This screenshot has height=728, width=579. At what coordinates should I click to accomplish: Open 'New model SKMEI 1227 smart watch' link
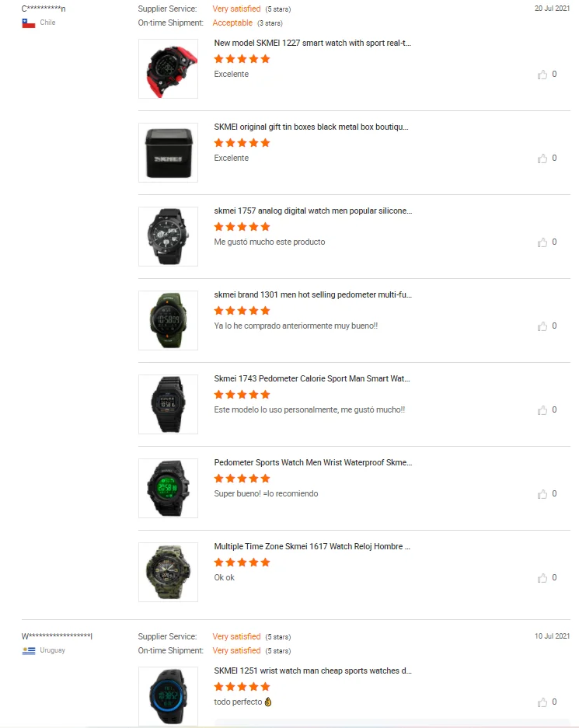click(x=312, y=44)
